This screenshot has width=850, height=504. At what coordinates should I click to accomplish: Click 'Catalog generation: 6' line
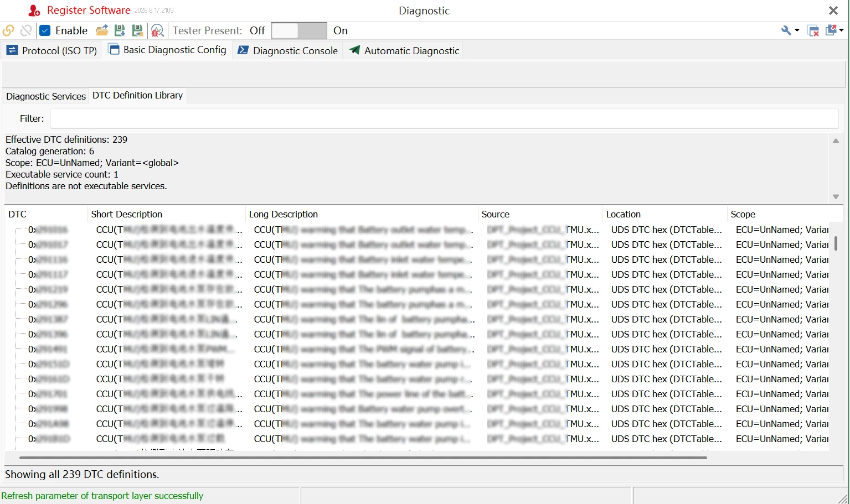tap(50, 151)
